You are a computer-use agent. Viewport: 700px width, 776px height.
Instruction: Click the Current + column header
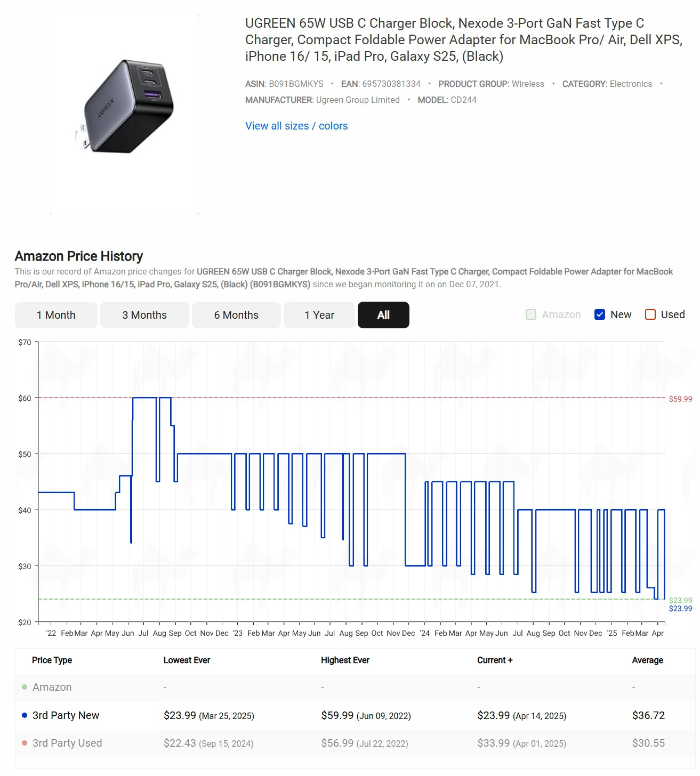pyautogui.click(x=495, y=660)
